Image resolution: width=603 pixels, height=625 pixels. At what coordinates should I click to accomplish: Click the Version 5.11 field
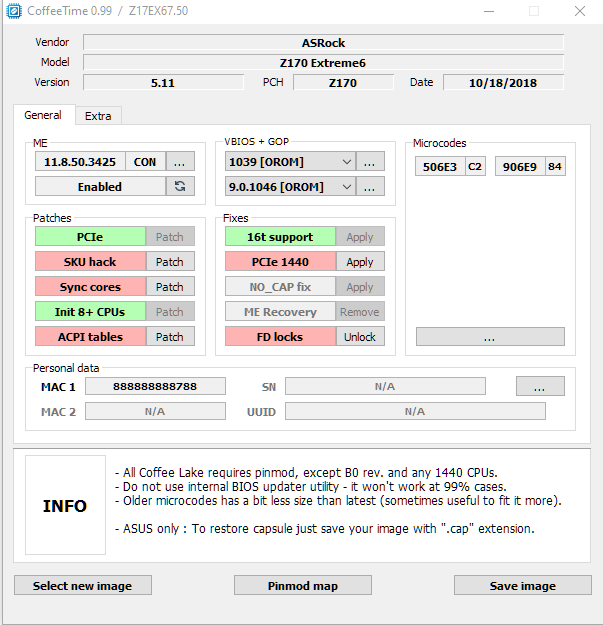[163, 83]
